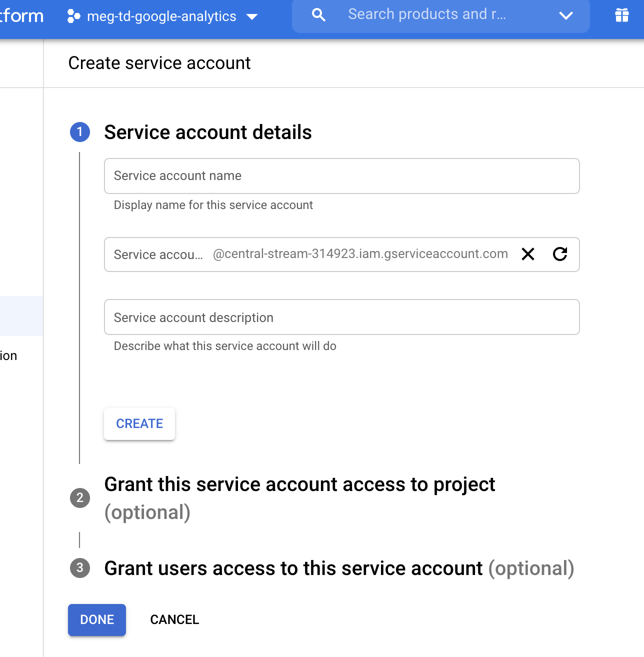The height and width of the screenshot is (657, 644).
Task: Click CANCEL to discard service account
Action: [x=174, y=619]
